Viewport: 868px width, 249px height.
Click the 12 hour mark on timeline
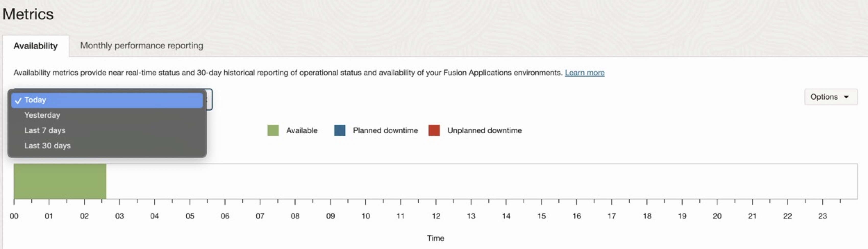tap(436, 216)
